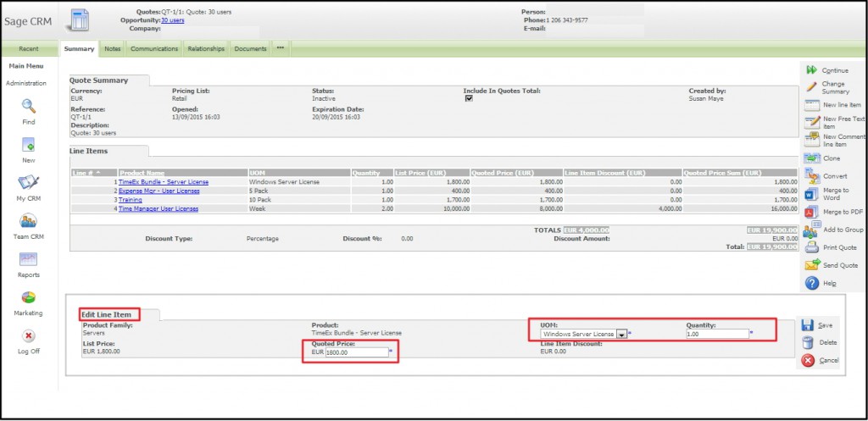Screen dimensions: 868x421
Task: Switch to the Summary tab
Action: pos(79,48)
